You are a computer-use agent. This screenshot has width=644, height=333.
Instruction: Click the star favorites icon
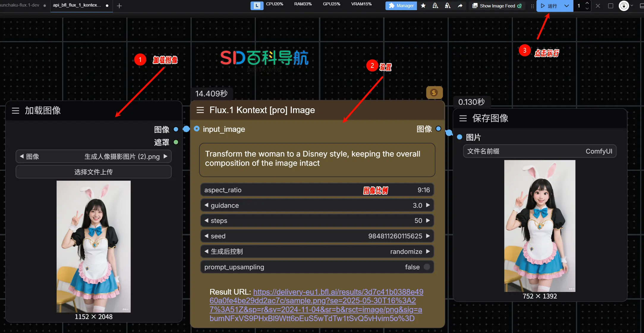tap(423, 6)
